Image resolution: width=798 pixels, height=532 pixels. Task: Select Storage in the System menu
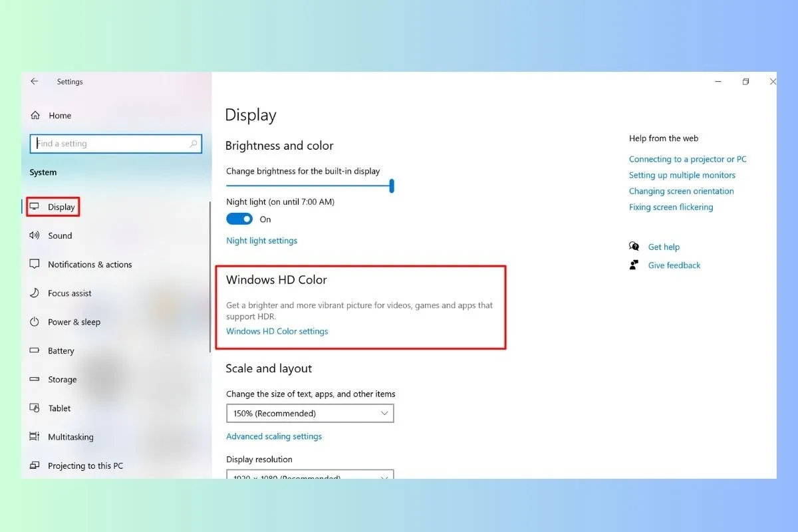pos(62,380)
